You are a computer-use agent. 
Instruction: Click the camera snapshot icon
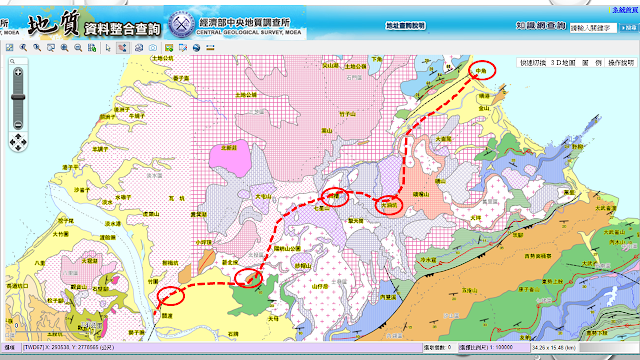point(153,48)
